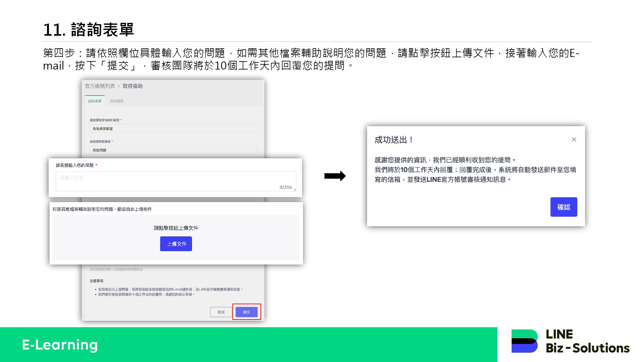Screen dimensions: 644x362
Task: Switch to the 諮詢表單 tab
Action: pos(95,101)
